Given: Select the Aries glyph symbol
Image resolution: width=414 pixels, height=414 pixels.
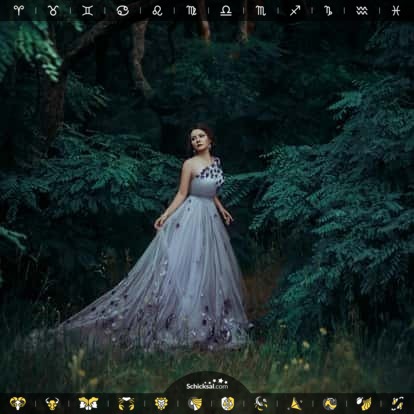Looking at the screenshot, I should [19, 10].
